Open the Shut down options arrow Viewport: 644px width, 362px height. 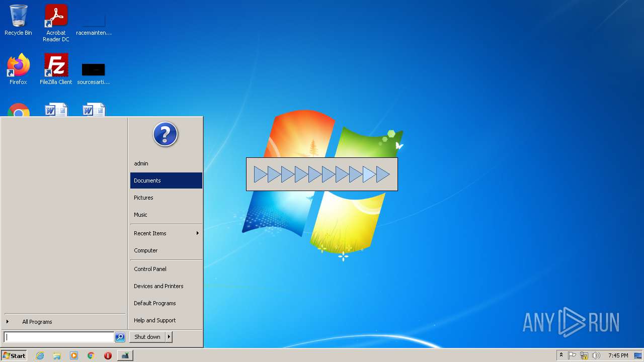(x=169, y=337)
